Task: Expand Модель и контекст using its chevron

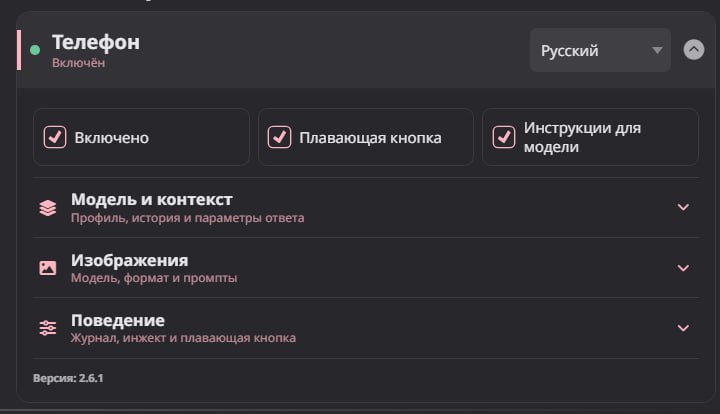Action: [x=683, y=207]
